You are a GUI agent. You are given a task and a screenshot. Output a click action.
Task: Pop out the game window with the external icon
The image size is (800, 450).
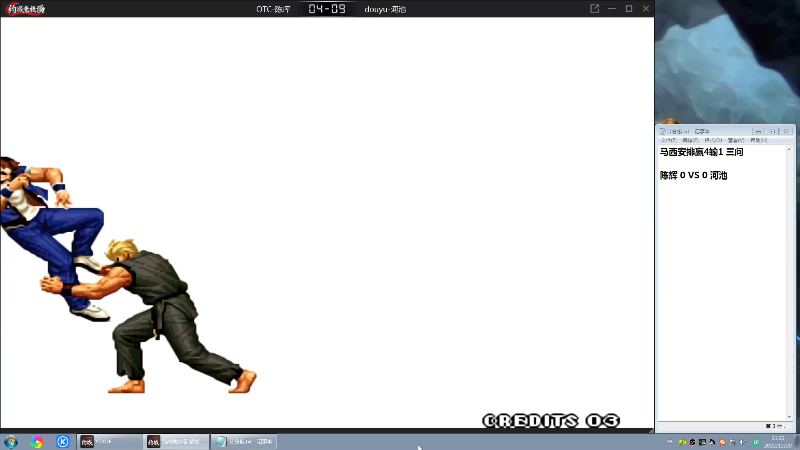(x=594, y=9)
